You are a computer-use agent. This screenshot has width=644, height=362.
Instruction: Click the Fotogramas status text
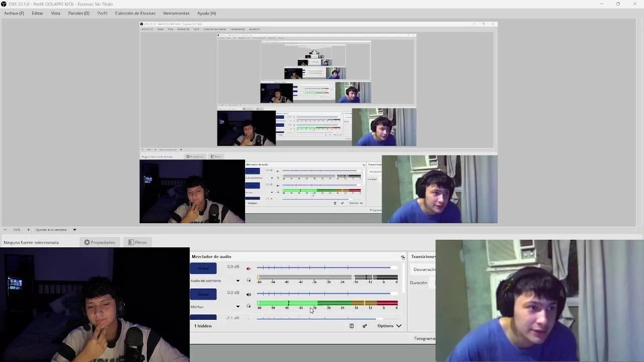425,338
